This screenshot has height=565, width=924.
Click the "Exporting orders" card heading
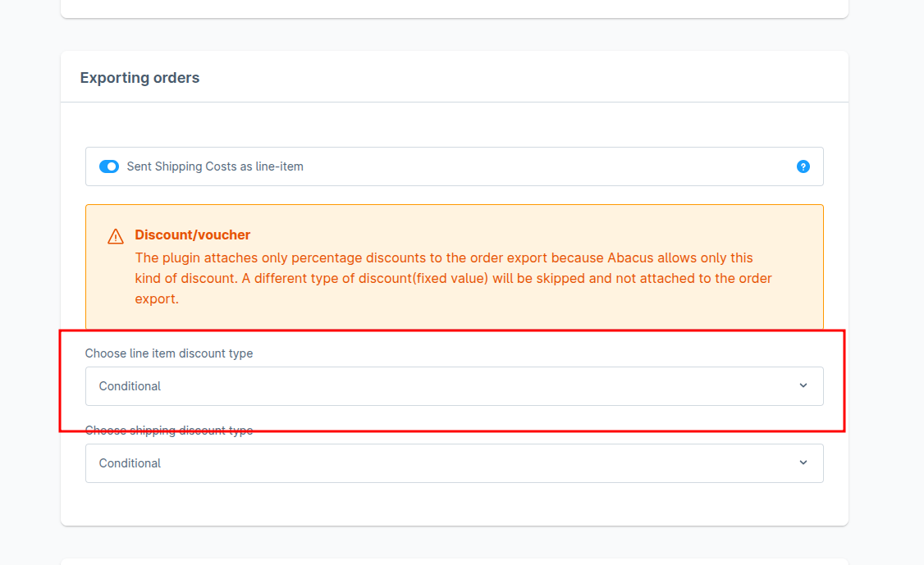point(140,78)
